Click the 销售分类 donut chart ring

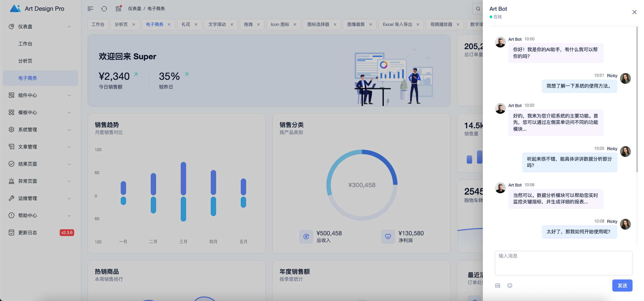[362, 185]
